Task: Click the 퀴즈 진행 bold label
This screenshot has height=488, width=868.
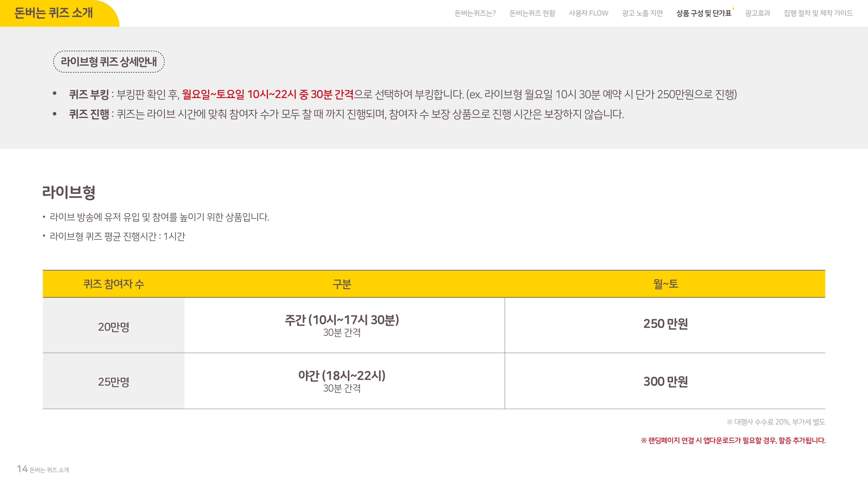Action: click(x=89, y=114)
